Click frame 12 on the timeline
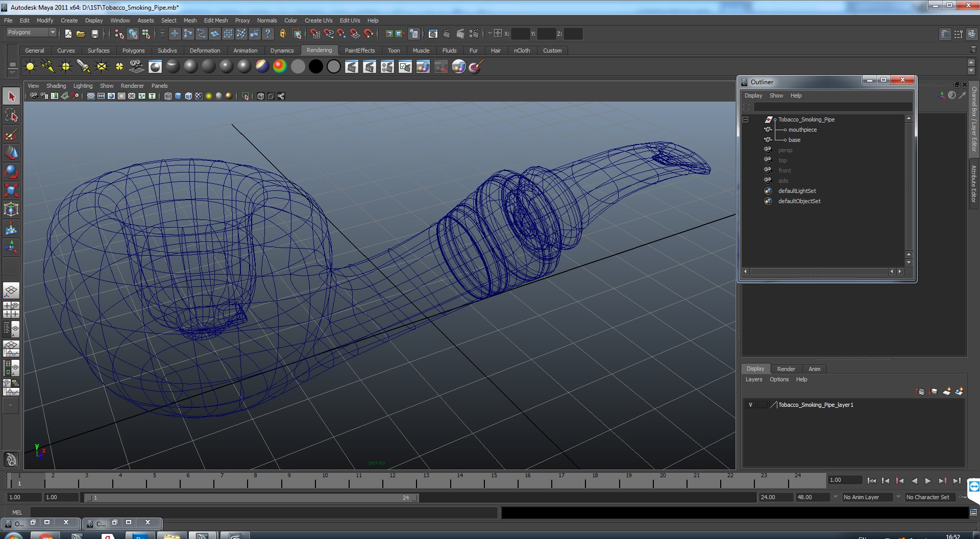 (392, 481)
